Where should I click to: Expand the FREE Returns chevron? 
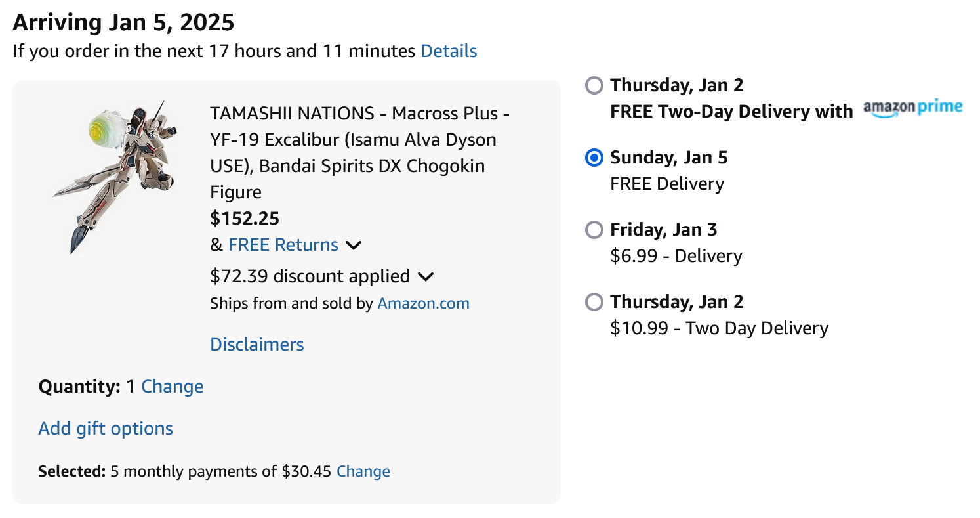pyautogui.click(x=354, y=246)
